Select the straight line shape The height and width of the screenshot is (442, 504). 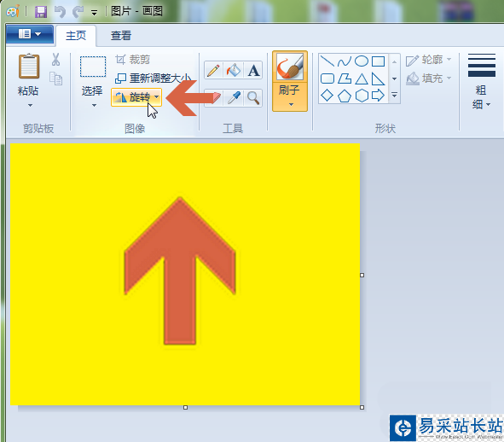(x=327, y=61)
